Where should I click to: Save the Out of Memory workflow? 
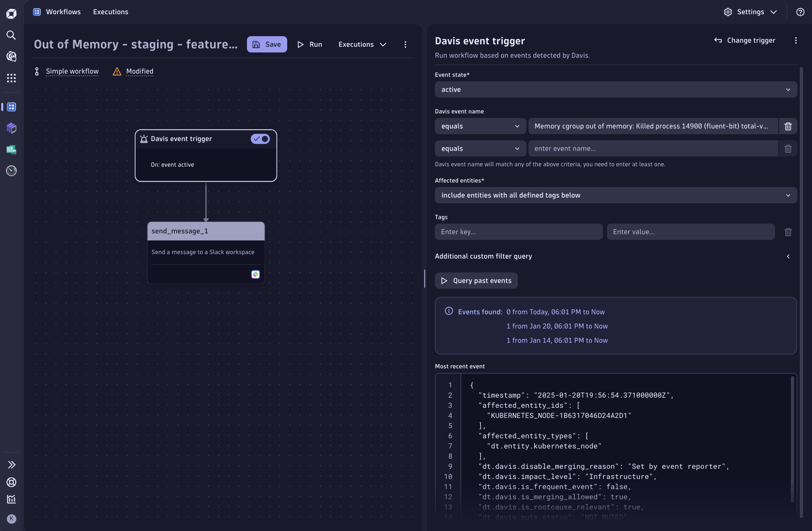tap(266, 44)
